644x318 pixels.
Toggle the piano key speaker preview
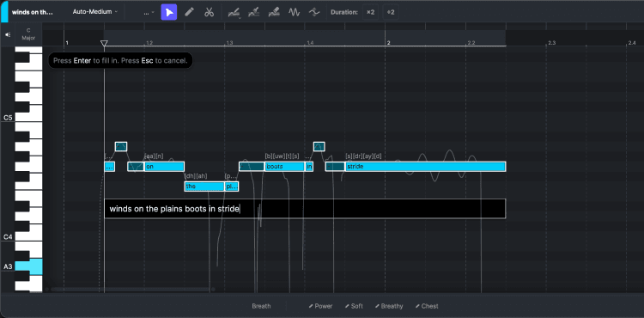[8, 35]
